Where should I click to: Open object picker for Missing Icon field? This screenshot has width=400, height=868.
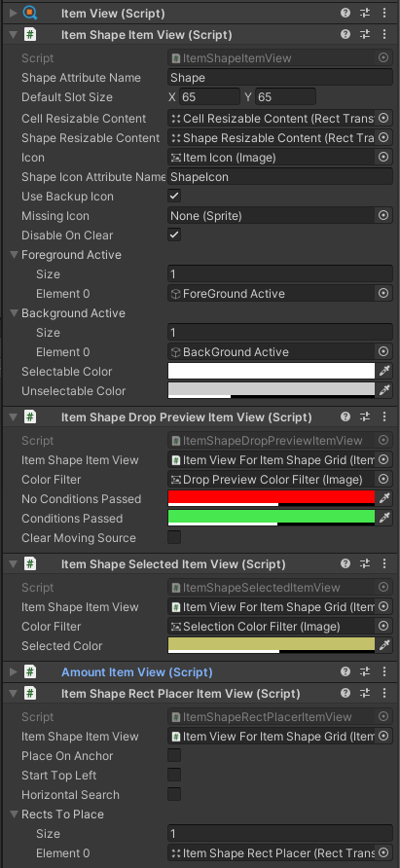383,215
